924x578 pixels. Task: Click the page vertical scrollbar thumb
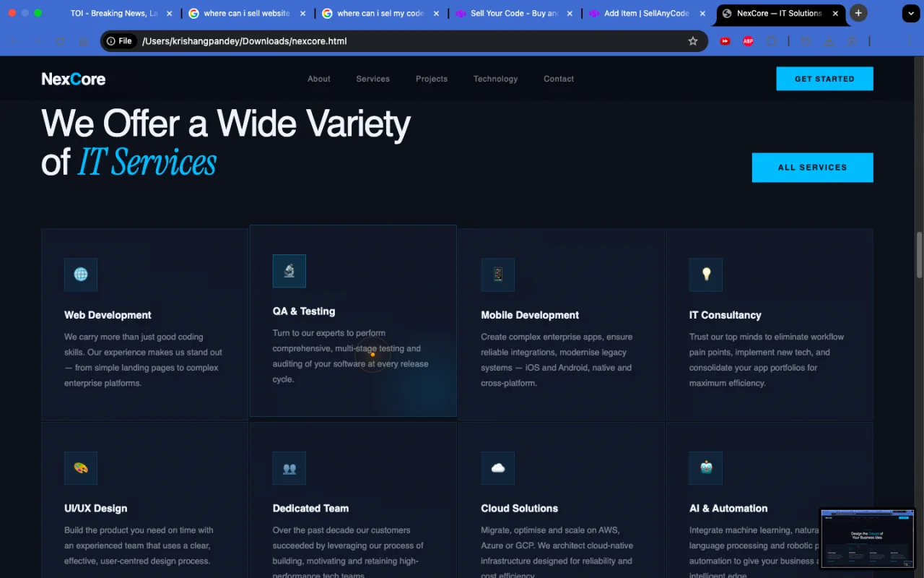[919, 254]
